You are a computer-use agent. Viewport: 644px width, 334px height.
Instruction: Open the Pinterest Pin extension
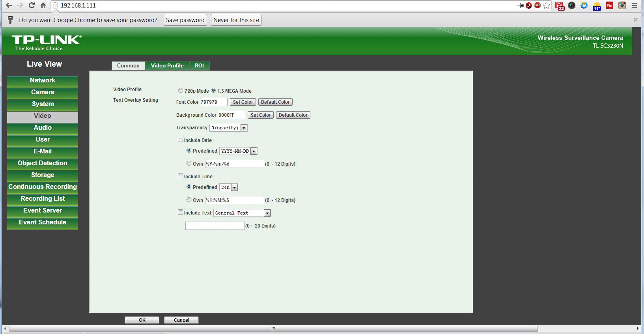[x=609, y=6]
